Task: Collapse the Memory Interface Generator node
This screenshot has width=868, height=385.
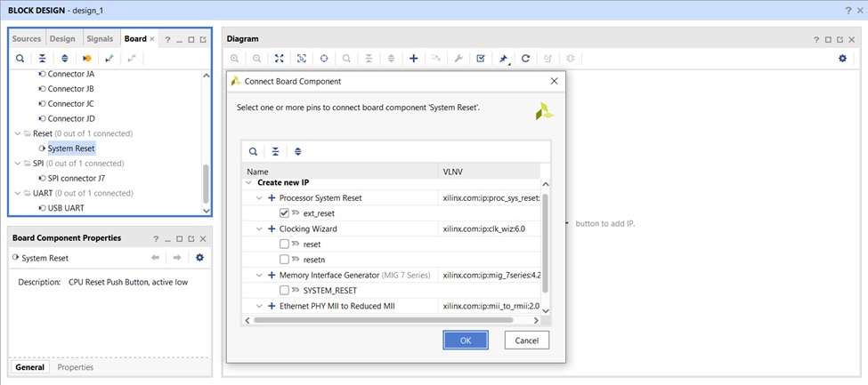Action: [x=260, y=275]
